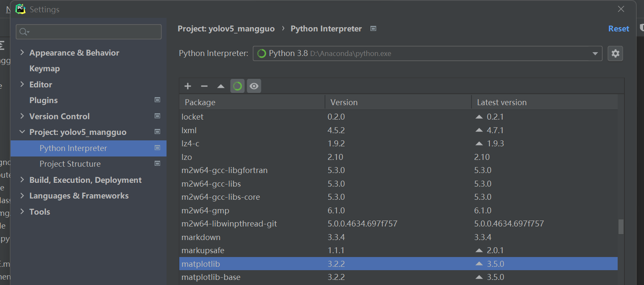Click the upgrade arrow next to lxml 4.7.1
This screenshot has width=644, height=285.
[x=479, y=130]
